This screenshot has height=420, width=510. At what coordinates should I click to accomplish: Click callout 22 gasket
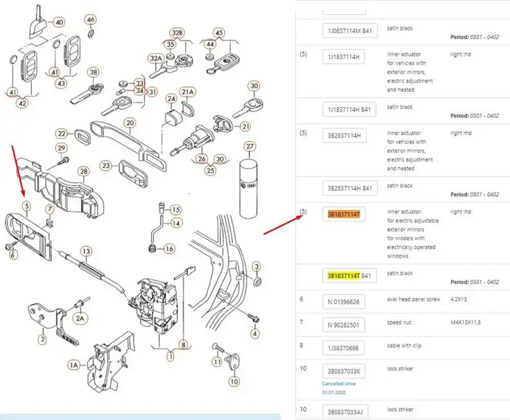[x=61, y=133]
